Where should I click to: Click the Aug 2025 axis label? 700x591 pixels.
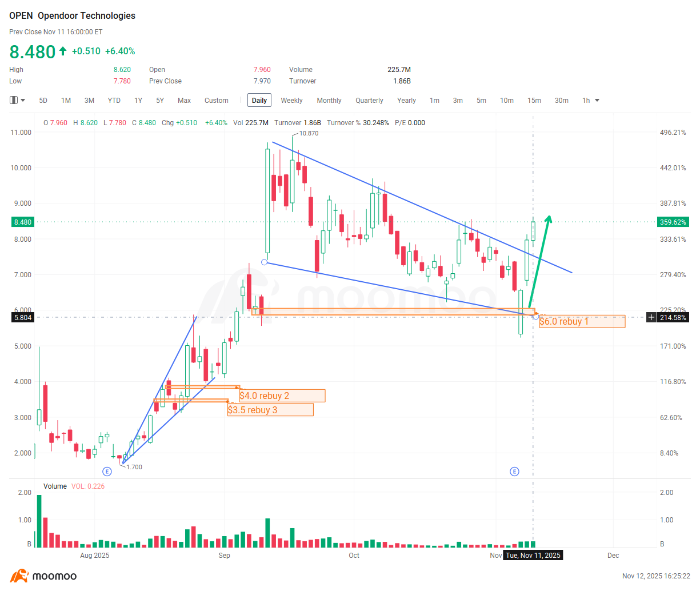tap(94, 556)
